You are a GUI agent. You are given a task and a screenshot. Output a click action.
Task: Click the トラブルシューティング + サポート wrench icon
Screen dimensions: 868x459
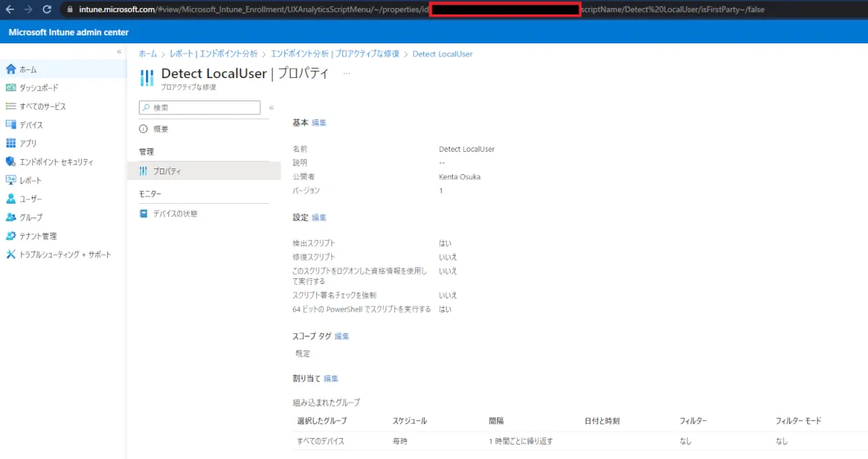coord(11,254)
